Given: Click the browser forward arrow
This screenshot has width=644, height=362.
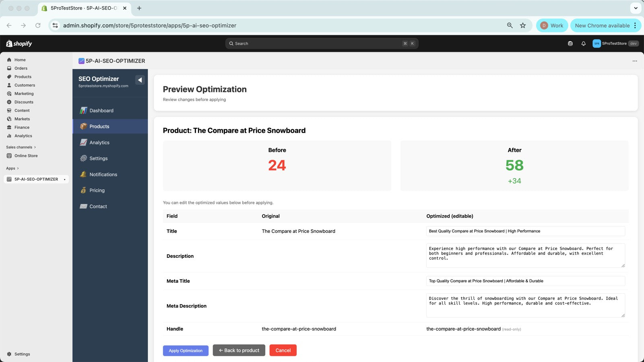Looking at the screenshot, I should pos(23,25).
